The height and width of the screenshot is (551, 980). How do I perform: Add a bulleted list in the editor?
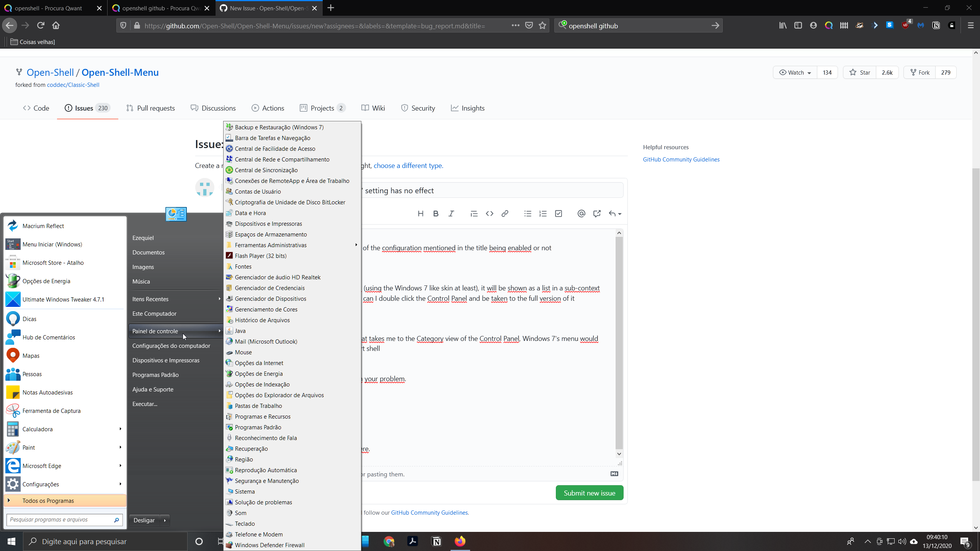point(528,214)
